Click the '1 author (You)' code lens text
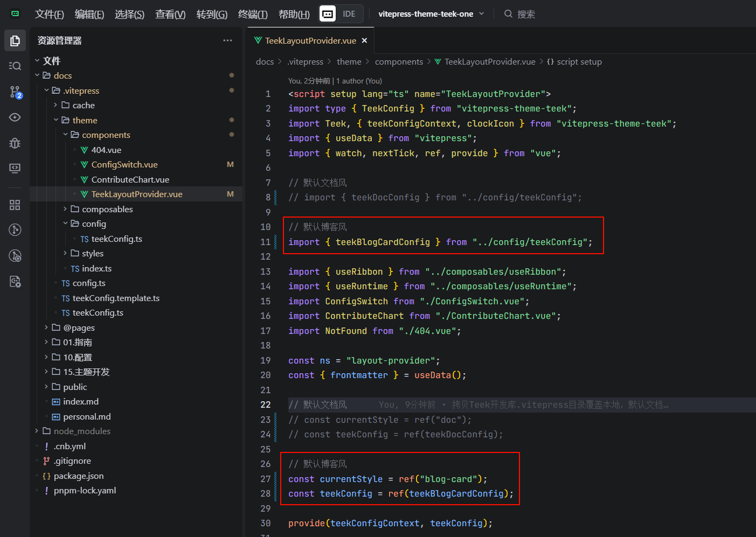Viewport: 756px width, 537px height. 359,81
